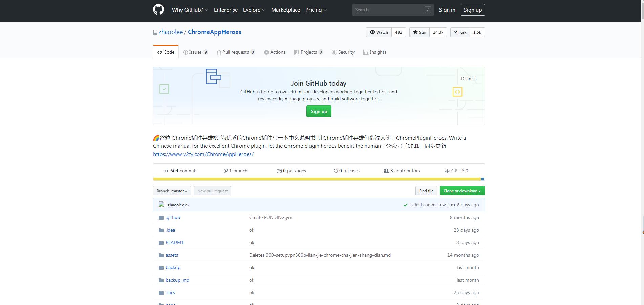This screenshot has width=644, height=305.
Task: Click the contributors people icon
Action: coord(386,171)
